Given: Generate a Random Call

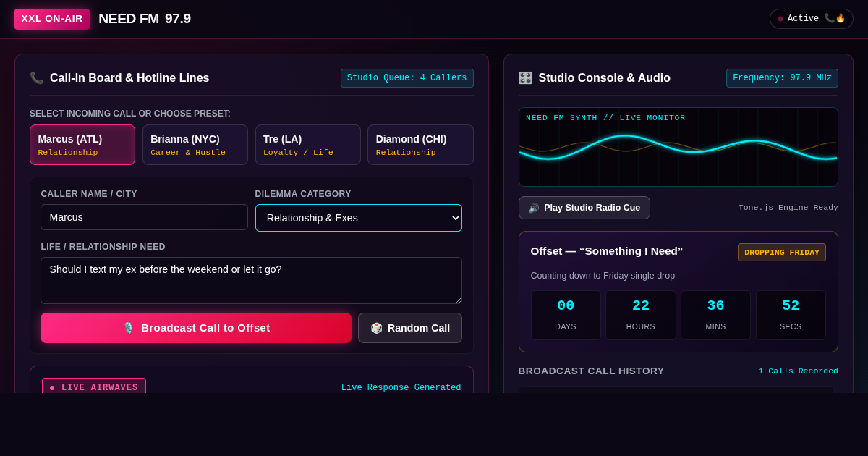Looking at the screenshot, I should coord(410,328).
